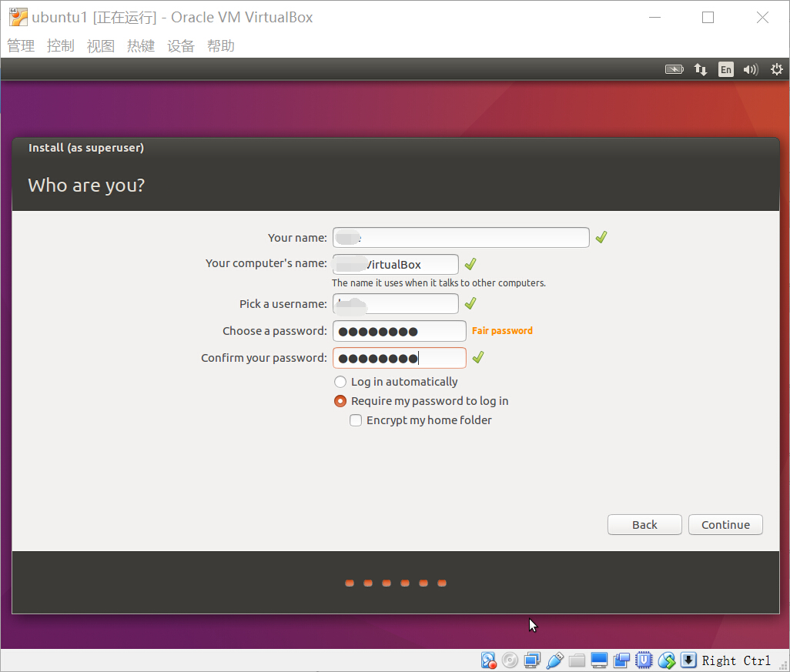Click the keyboard capture arrow icon
The height and width of the screenshot is (672, 790).
688,660
